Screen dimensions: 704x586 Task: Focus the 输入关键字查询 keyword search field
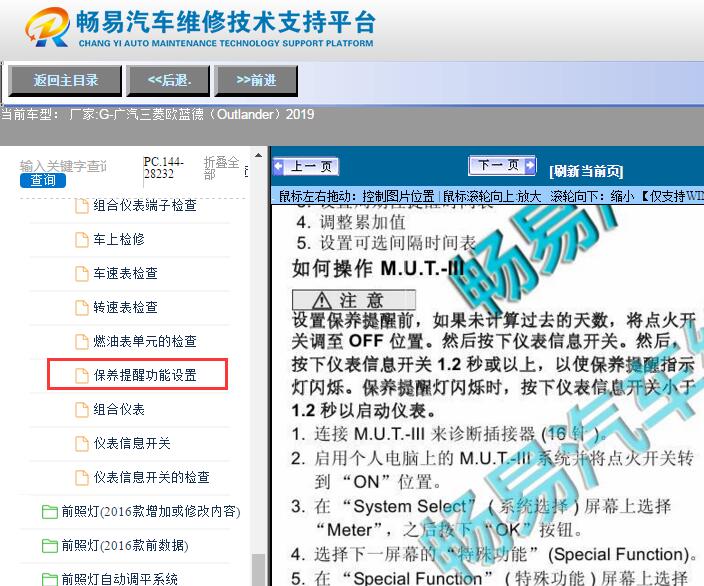click(x=63, y=166)
